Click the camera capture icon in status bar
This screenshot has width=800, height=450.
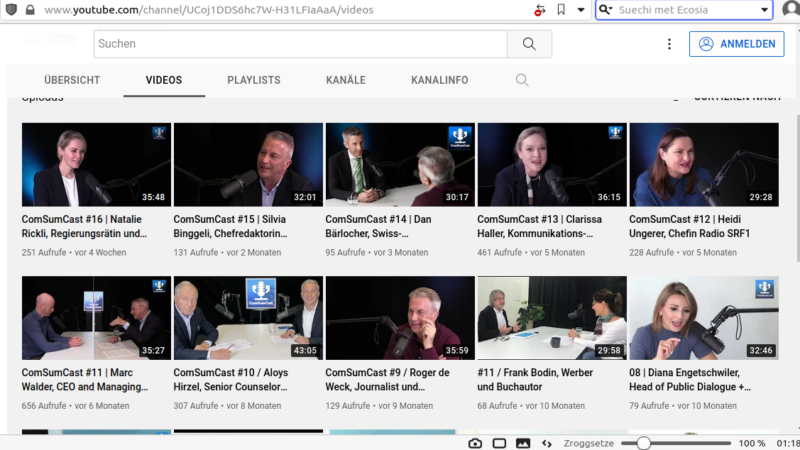(x=475, y=443)
